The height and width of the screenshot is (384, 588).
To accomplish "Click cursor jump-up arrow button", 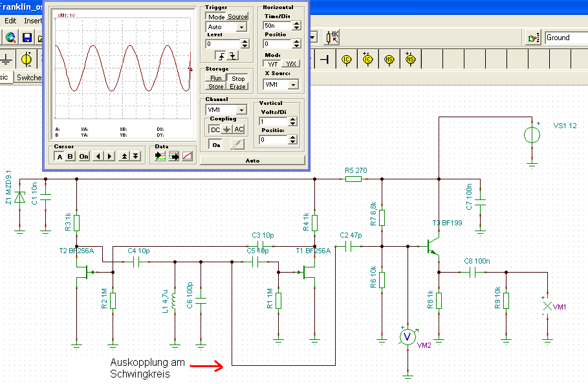I will point(124,156).
